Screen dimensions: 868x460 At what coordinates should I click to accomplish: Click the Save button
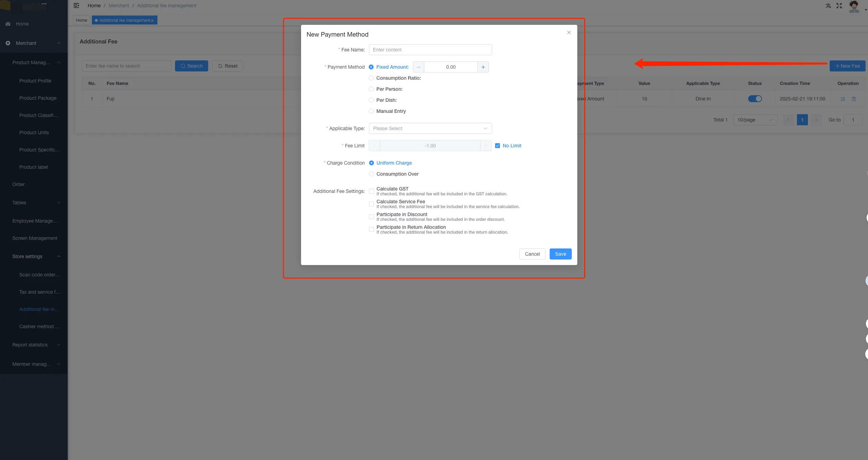560,254
